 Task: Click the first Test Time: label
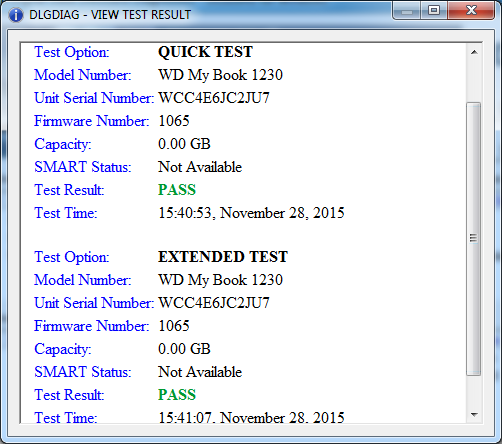click(x=66, y=213)
